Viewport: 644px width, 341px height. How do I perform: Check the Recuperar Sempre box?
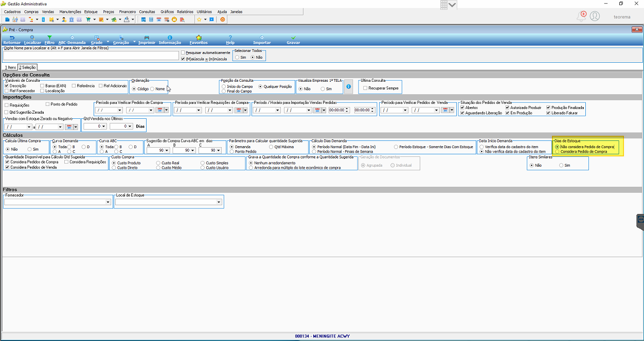coord(365,88)
